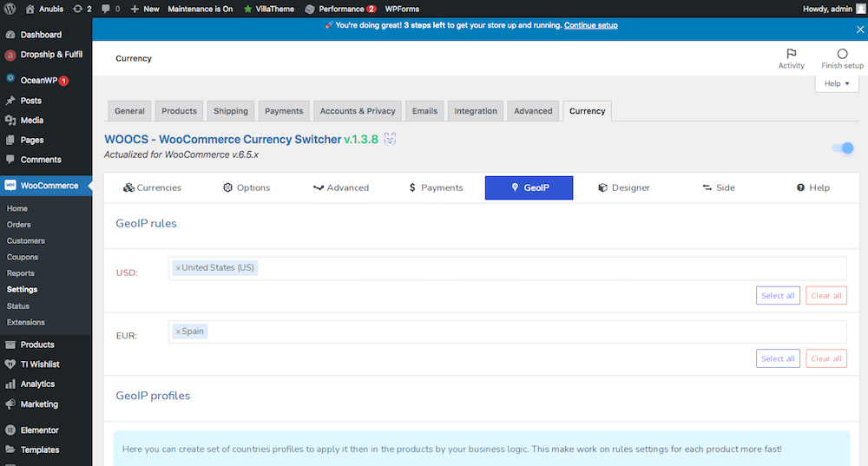Switch to Payments settings tab
This screenshot has width=868, height=466.
point(284,111)
